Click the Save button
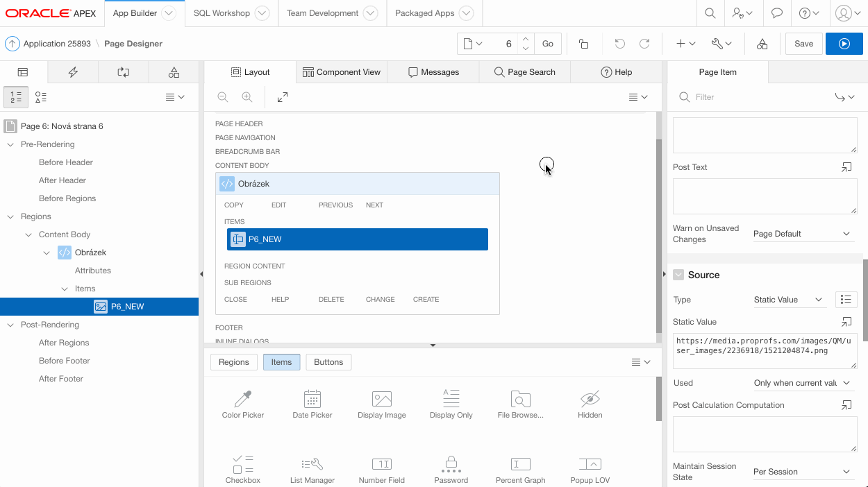Viewport: 868px width, 487px height. (x=803, y=44)
